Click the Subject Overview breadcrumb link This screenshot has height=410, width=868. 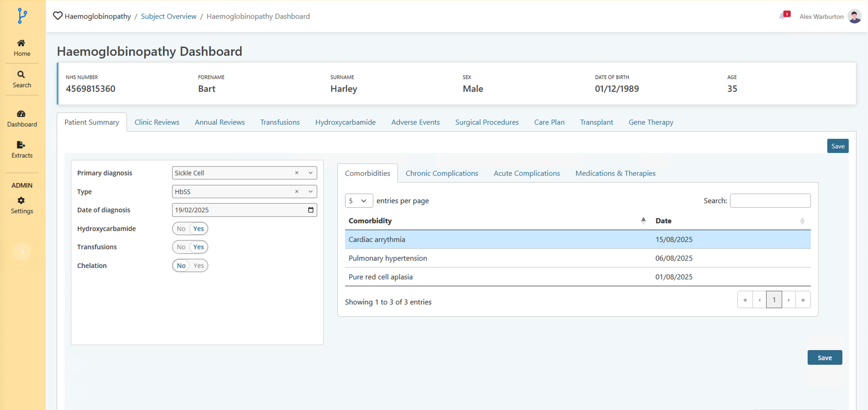[x=168, y=16]
